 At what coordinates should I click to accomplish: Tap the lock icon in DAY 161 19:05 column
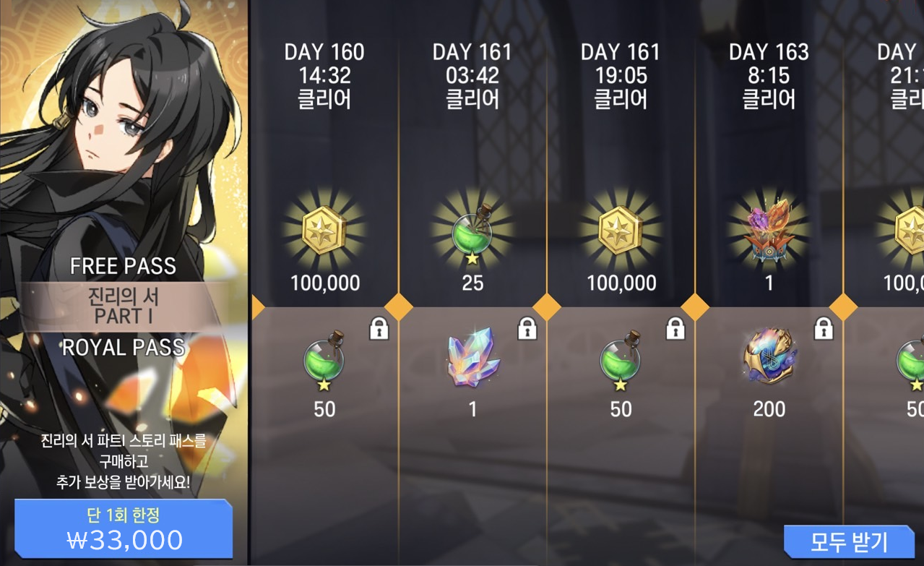pos(675,328)
